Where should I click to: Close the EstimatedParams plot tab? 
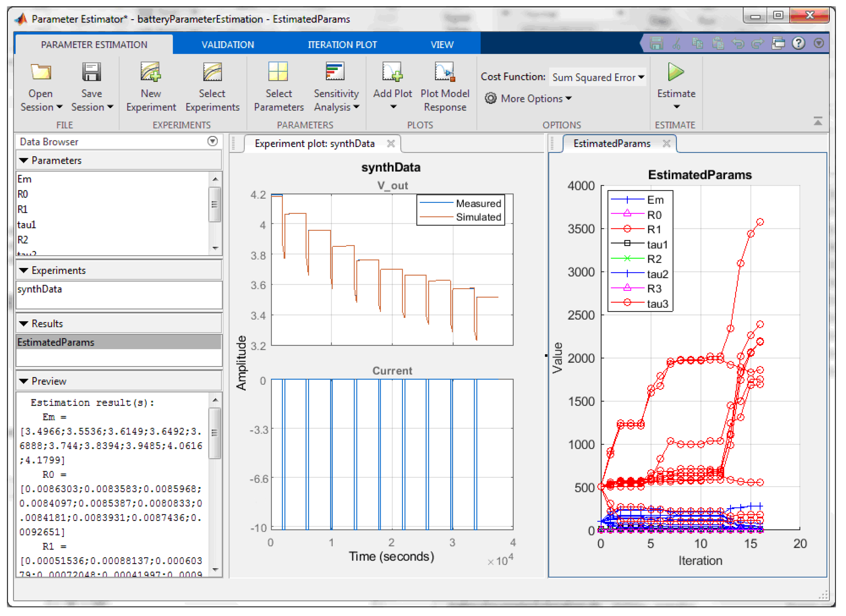click(667, 144)
